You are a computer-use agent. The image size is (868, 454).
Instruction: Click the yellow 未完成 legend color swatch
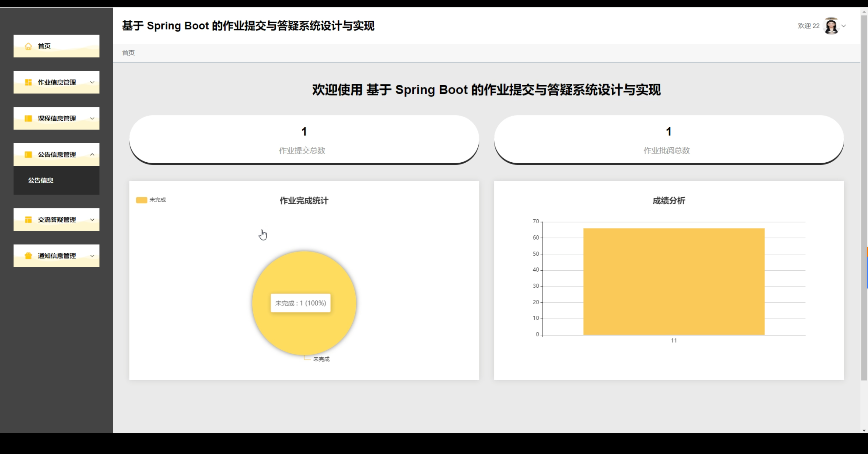tap(141, 200)
